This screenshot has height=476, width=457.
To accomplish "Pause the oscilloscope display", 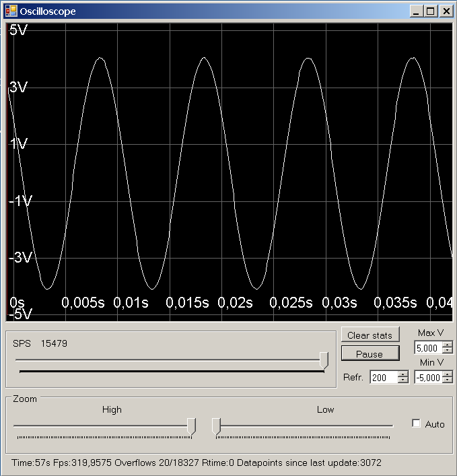I will (x=370, y=353).
